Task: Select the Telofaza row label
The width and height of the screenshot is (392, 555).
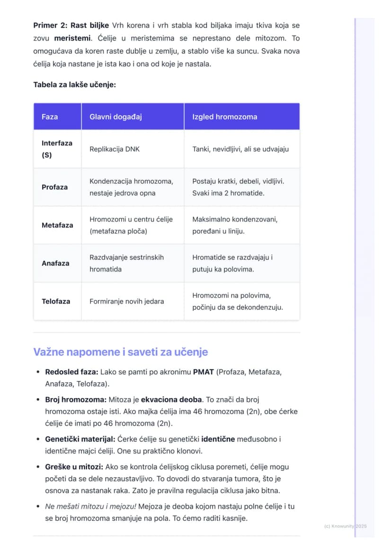Action: tap(56, 301)
